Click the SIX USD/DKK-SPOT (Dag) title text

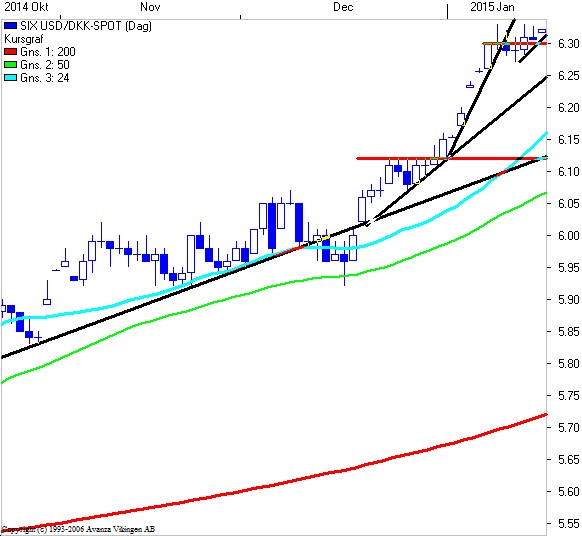point(86,26)
